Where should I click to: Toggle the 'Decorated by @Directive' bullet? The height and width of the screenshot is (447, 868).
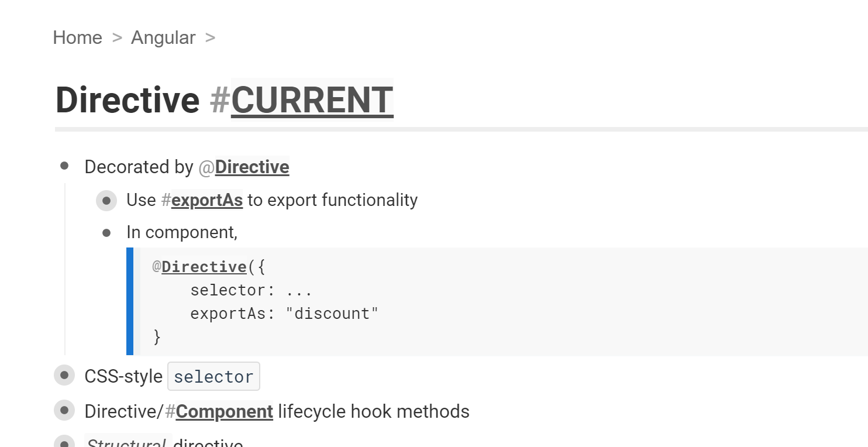[x=64, y=166]
